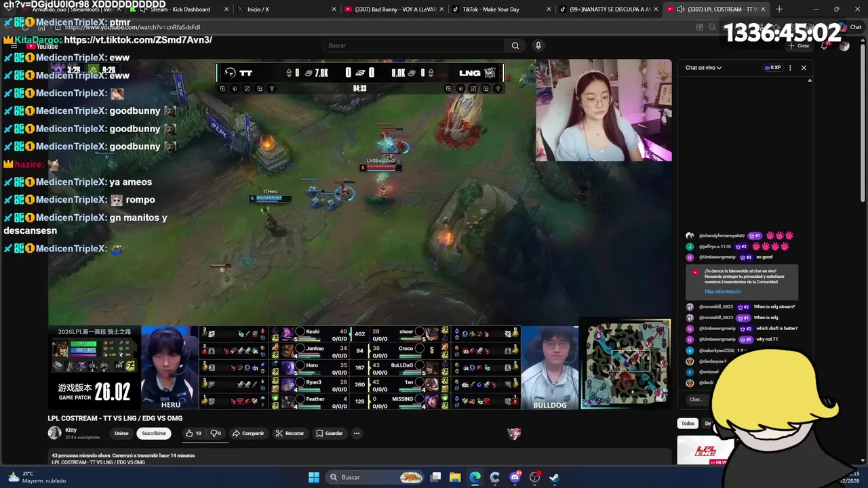
Task: Save the video using Guardar
Action: coord(329,433)
